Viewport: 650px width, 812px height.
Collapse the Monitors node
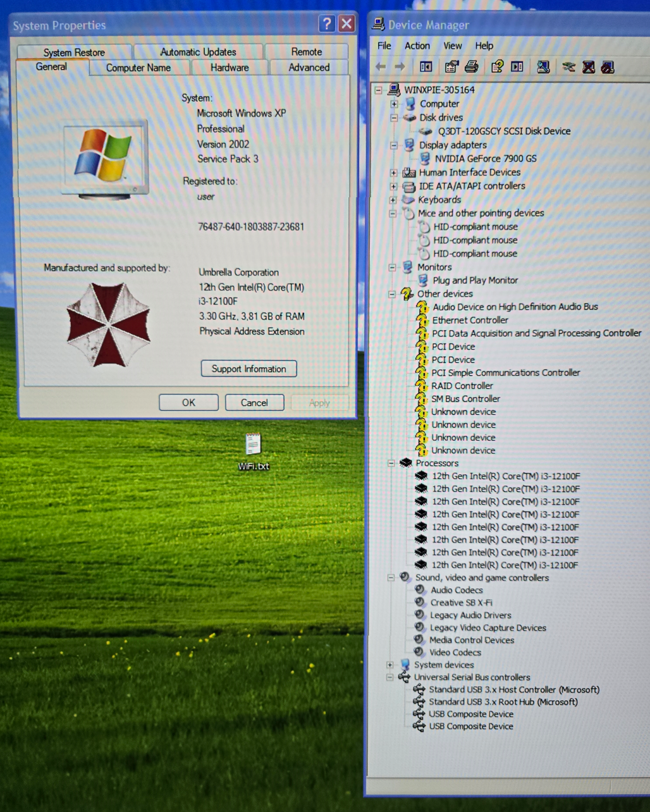(x=392, y=268)
